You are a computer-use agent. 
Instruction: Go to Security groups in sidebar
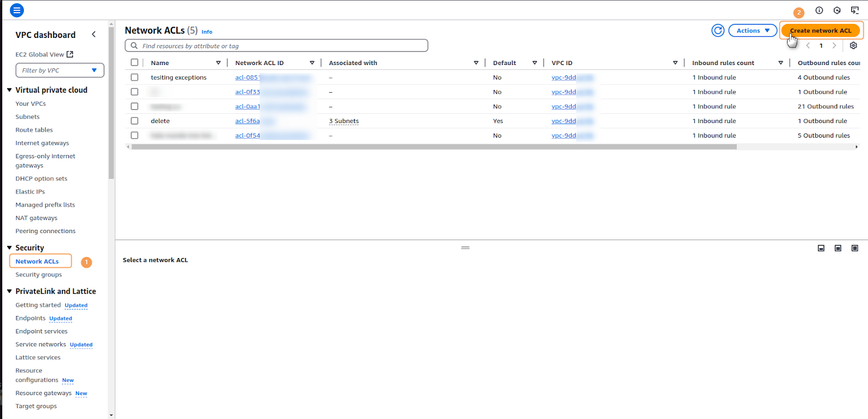tap(39, 275)
